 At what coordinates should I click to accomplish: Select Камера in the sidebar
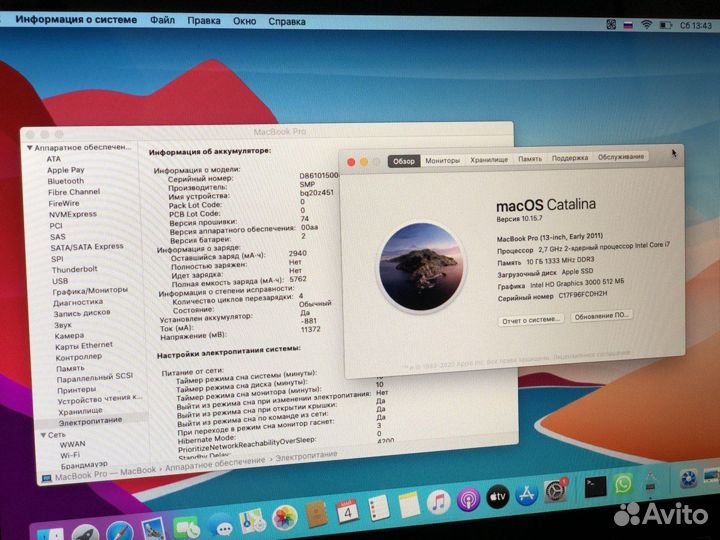pos(69,336)
